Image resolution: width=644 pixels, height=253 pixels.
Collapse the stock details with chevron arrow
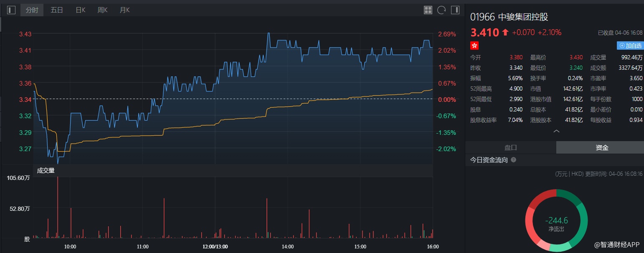click(x=556, y=131)
